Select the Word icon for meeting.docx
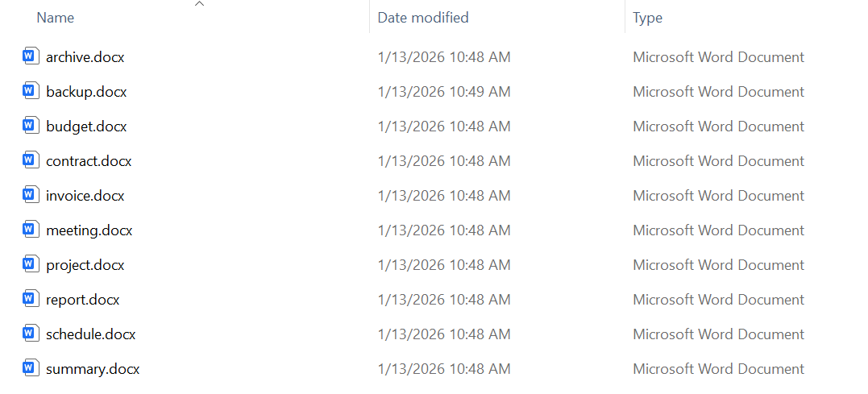868x394 pixels. (31, 230)
